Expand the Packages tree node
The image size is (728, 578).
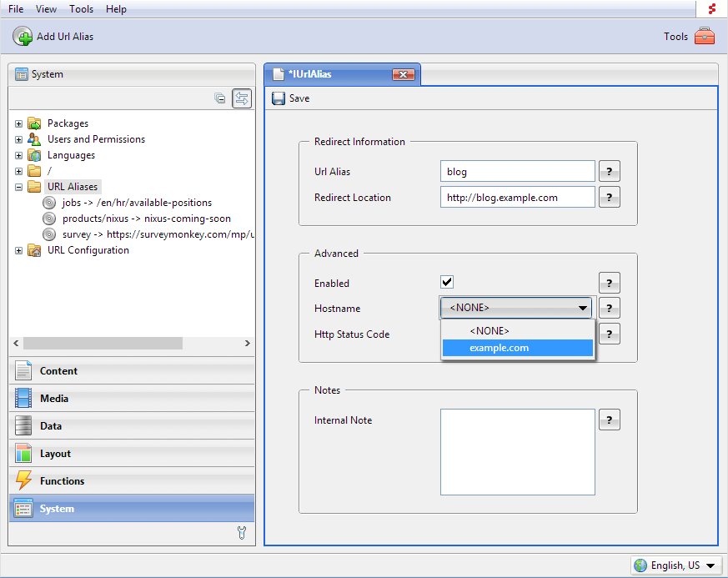tap(18, 123)
